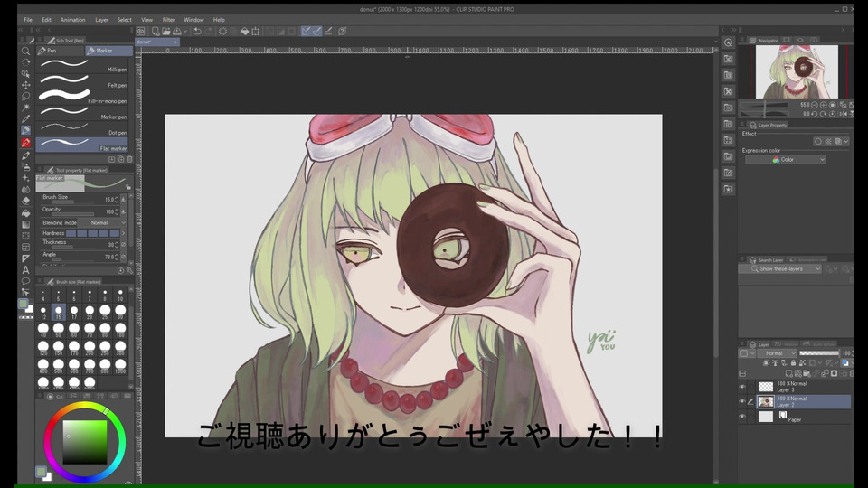The width and height of the screenshot is (868, 488).
Task: Open Brush Size dynamics button
Action: [124, 199]
